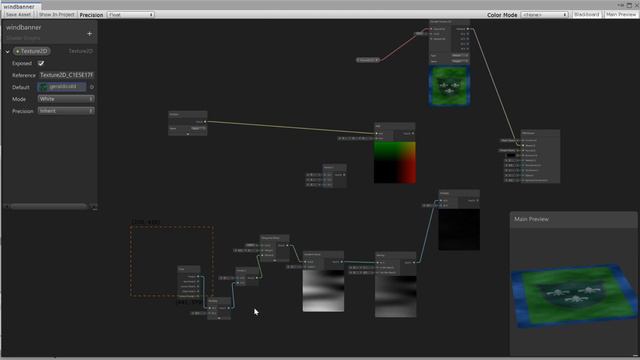This screenshot has height=360, width=640.
Task: Open the Precision Float dropdown in toolbar
Action: tap(130, 15)
